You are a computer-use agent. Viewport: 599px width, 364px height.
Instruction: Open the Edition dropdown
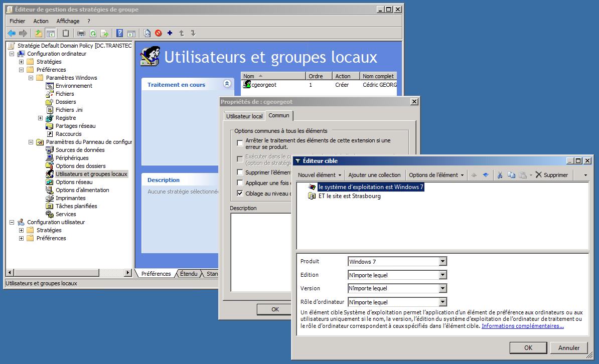pyautogui.click(x=442, y=275)
